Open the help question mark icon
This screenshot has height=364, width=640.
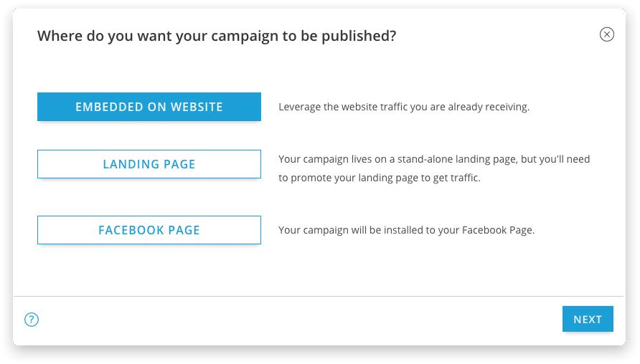tap(32, 320)
